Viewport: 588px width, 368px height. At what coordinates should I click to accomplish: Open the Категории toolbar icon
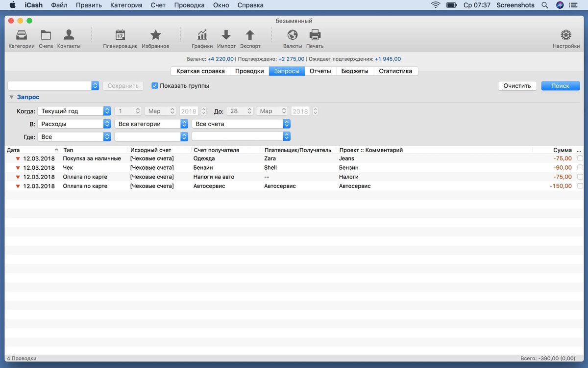pos(22,35)
